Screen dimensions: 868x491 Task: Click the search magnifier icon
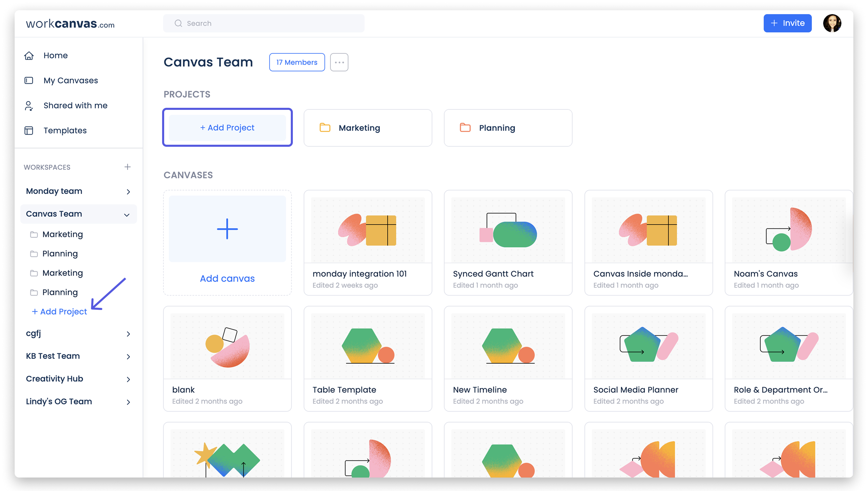178,23
